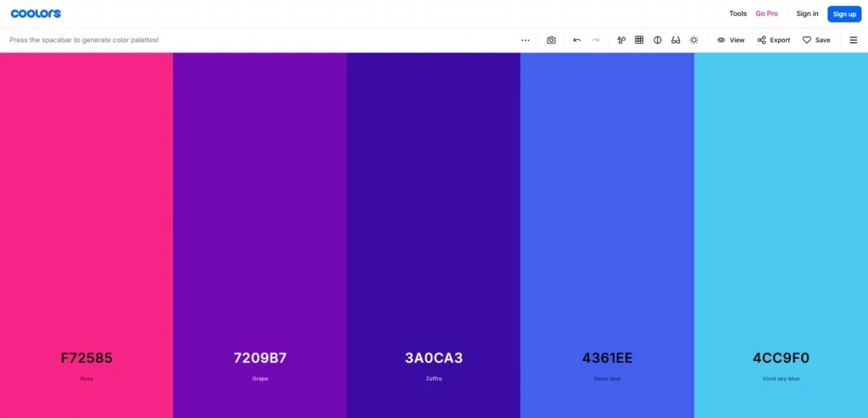Click the Sign in link

coord(807,14)
